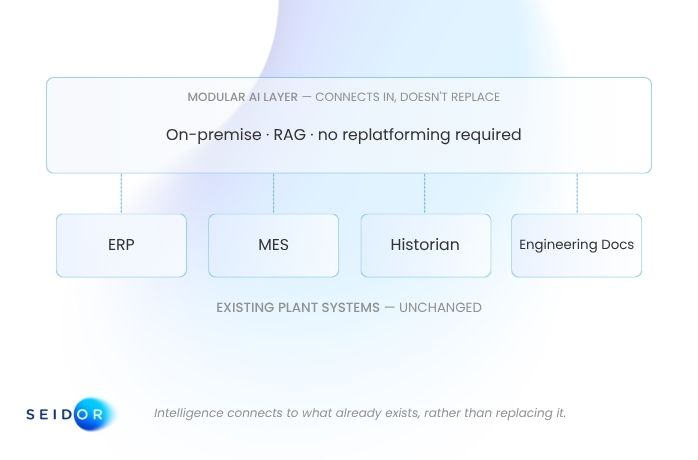Click 'On-premise' in the AI layer box

(x=214, y=134)
